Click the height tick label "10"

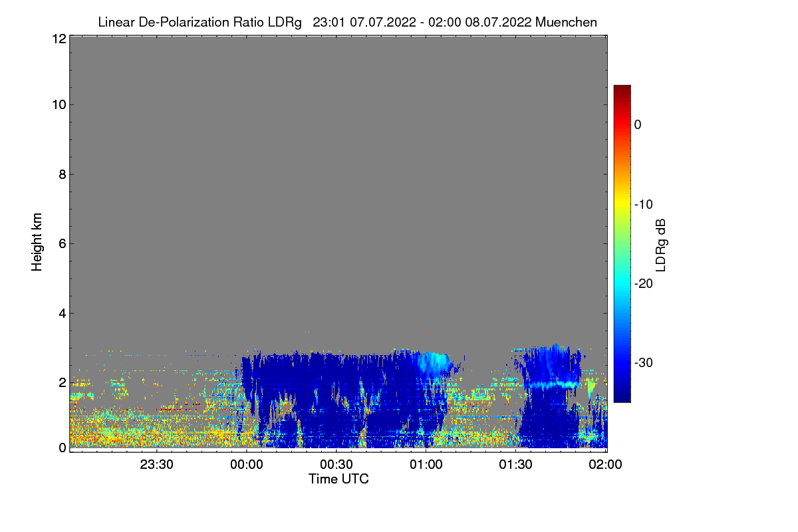(x=58, y=104)
